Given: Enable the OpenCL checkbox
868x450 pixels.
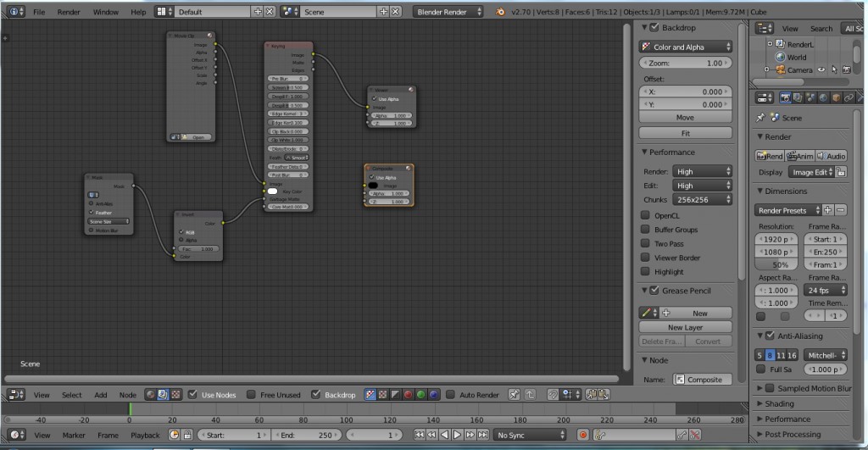Looking at the screenshot, I should [645, 216].
